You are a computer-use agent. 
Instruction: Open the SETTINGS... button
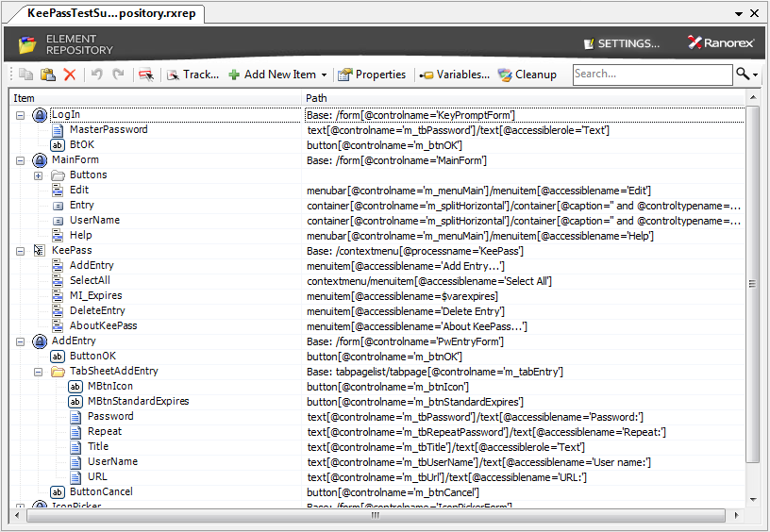tap(622, 43)
